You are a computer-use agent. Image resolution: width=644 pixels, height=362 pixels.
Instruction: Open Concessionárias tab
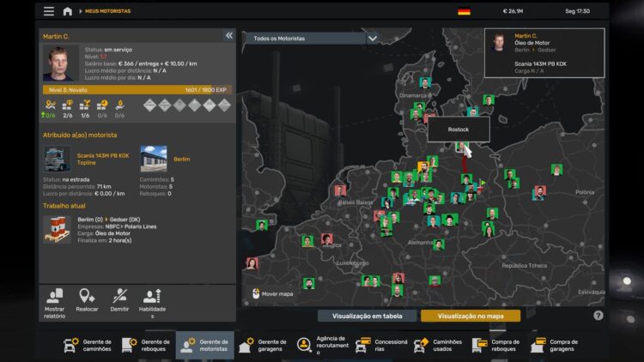tap(381, 345)
